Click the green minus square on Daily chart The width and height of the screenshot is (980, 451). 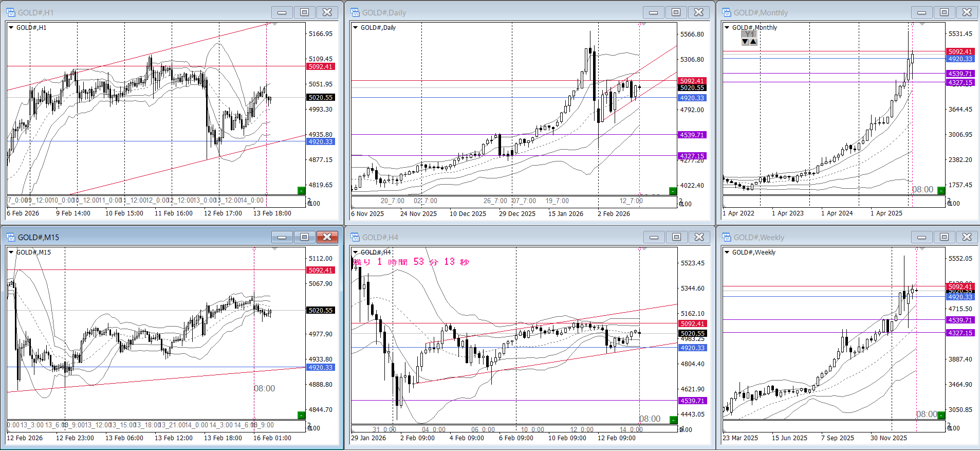(x=673, y=191)
